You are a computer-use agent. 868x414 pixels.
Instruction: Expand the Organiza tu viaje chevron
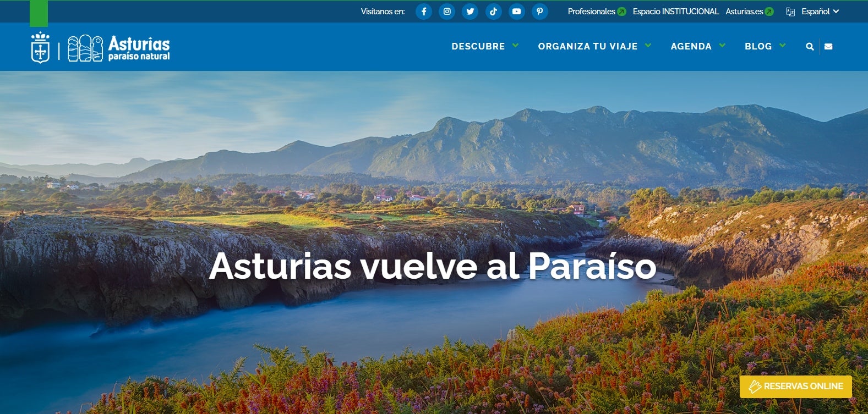[x=648, y=46]
